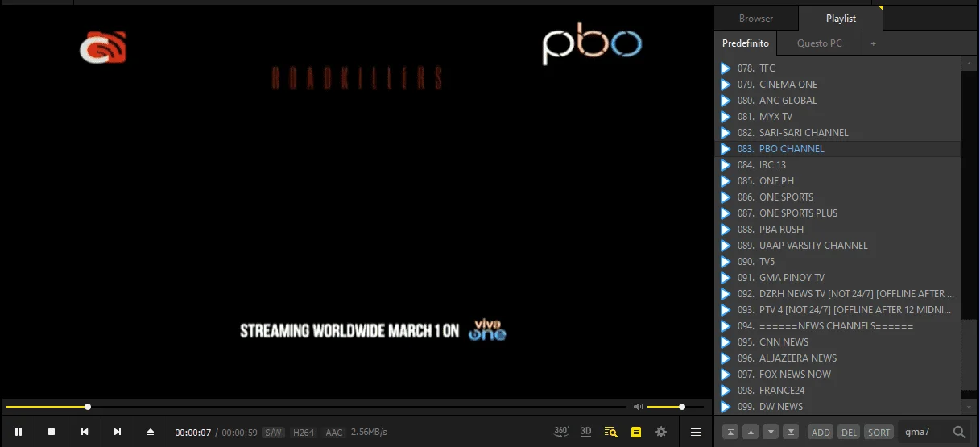Toggle 360 degree video mode

click(562, 432)
